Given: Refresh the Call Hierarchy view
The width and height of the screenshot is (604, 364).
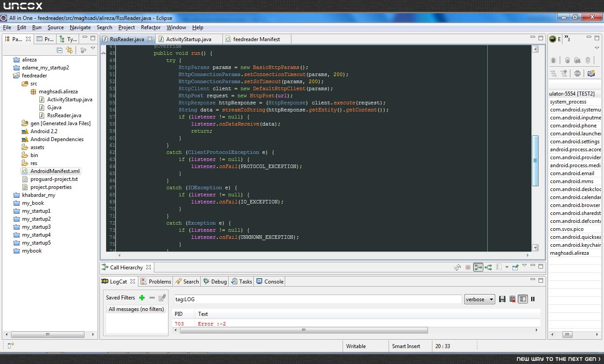Looking at the screenshot, I should (x=458, y=267).
